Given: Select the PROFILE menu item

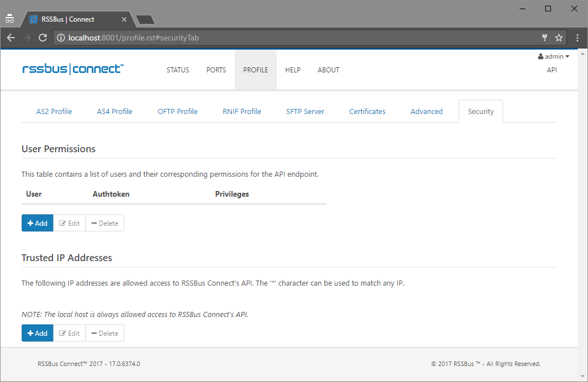Looking at the screenshot, I should [x=256, y=70].
